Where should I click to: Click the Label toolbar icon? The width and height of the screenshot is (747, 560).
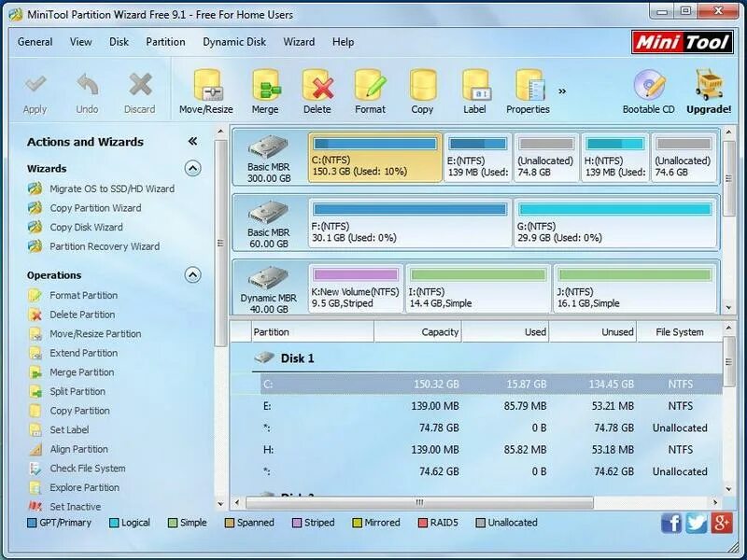pos(476,85)
